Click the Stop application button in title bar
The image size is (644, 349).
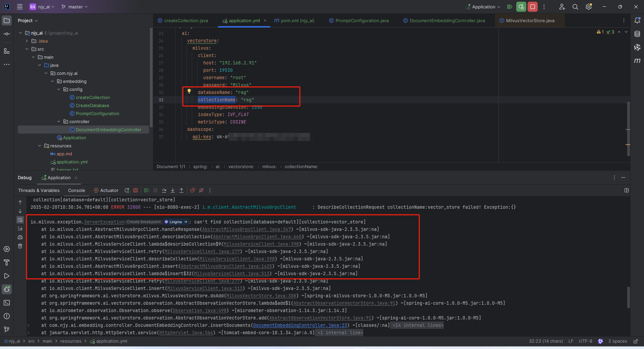coord(532,7)
